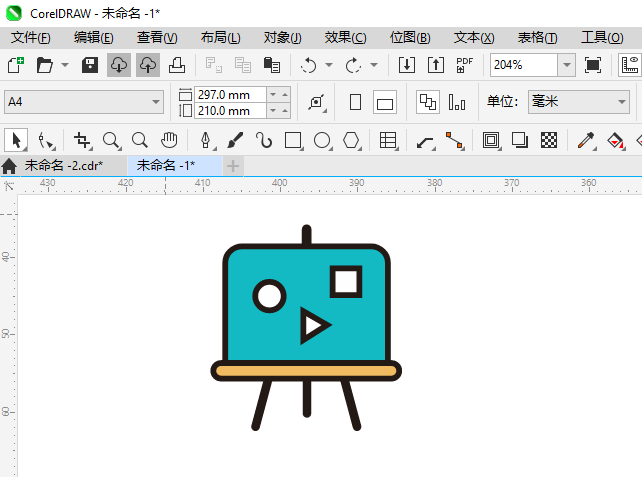Select the Dimension line tool
The image size is (642, 477).
click(425, 140)
